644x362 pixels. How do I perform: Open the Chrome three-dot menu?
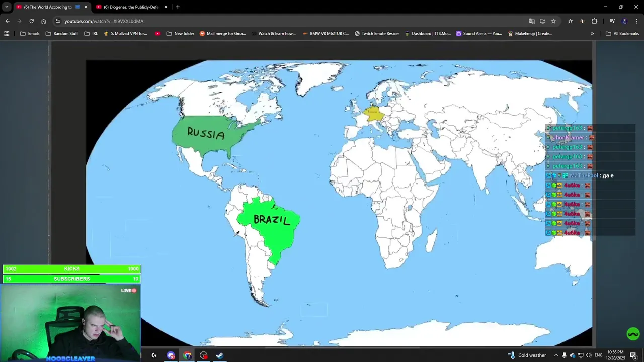pyautogui.click(x=636, y=21)
